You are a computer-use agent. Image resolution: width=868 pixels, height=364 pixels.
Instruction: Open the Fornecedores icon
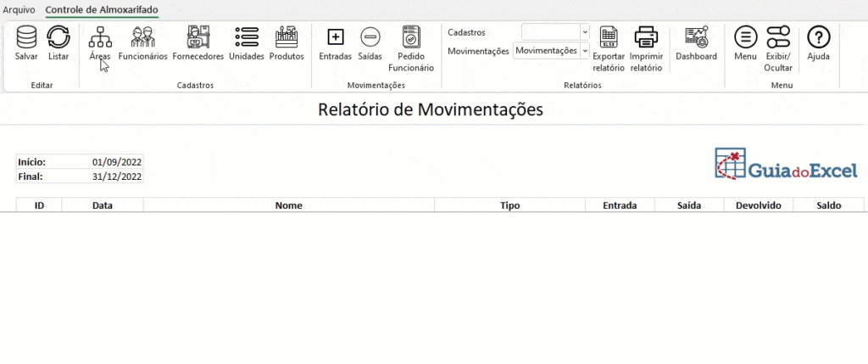[x=198, y=37]
